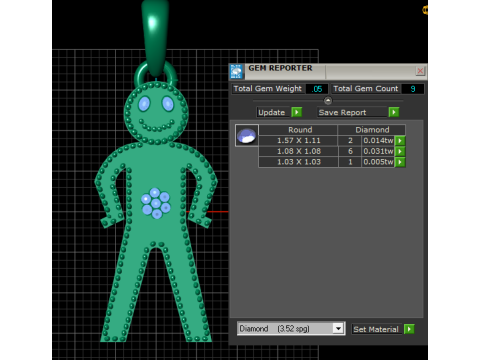Click the 0.005tw weight value
480x360 pixels.
(378, 162)
